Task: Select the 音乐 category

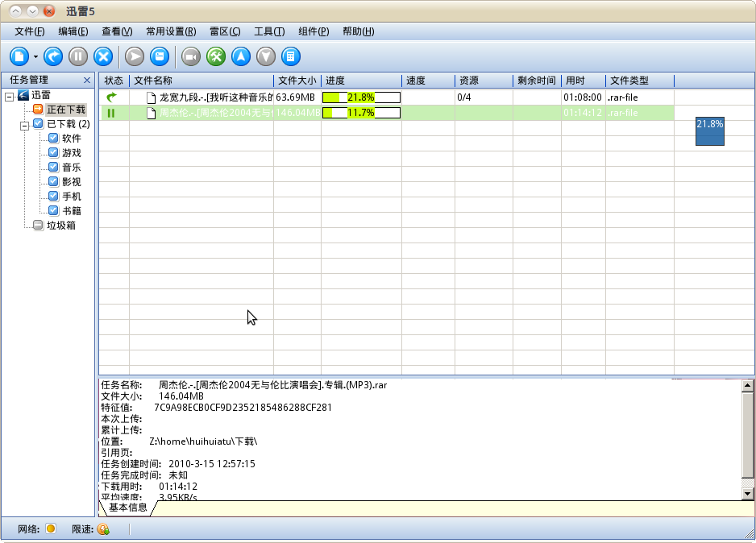Action: click(x=72, y=168)
